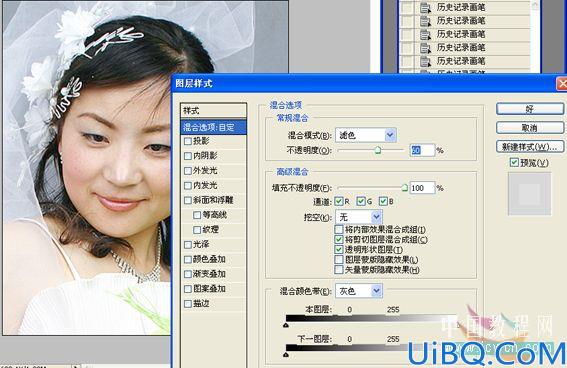Toggle the B channel checkbox

pos(383,201)
